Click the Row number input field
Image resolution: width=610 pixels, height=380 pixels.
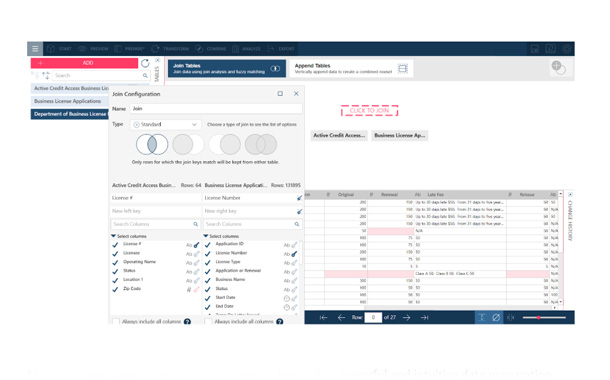click(x=373, y=318)
